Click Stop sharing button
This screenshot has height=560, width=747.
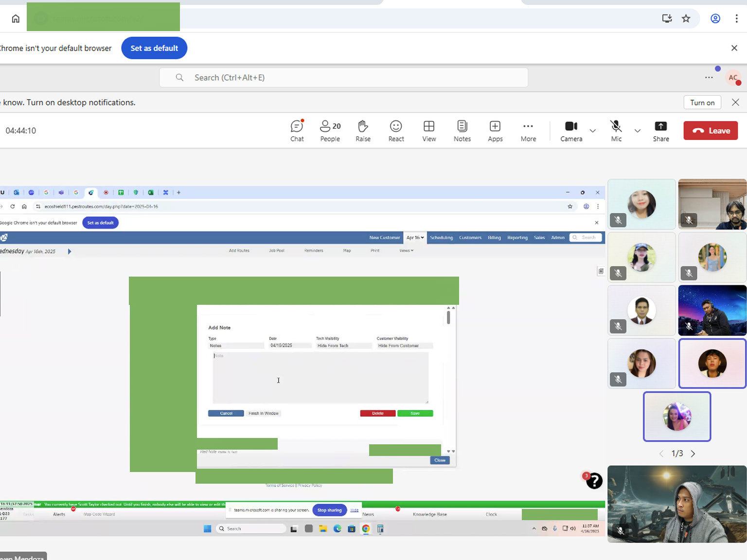tap(329, 510)
